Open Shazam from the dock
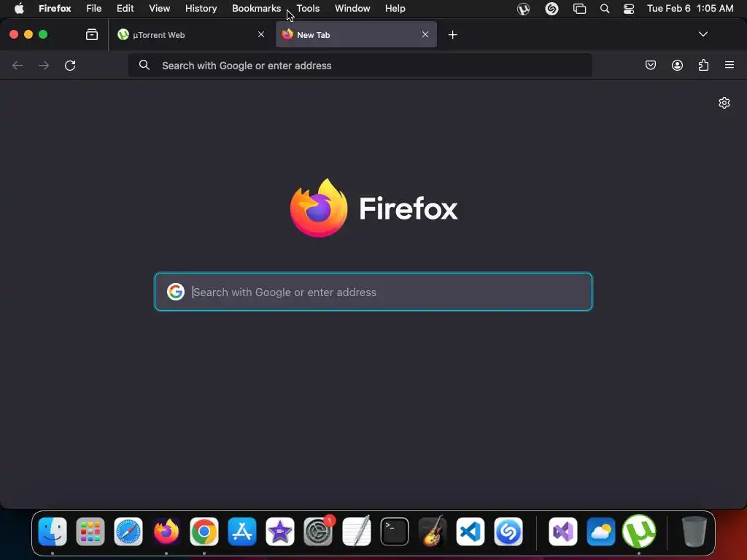747x560 pixels. (x=508, y=532)
